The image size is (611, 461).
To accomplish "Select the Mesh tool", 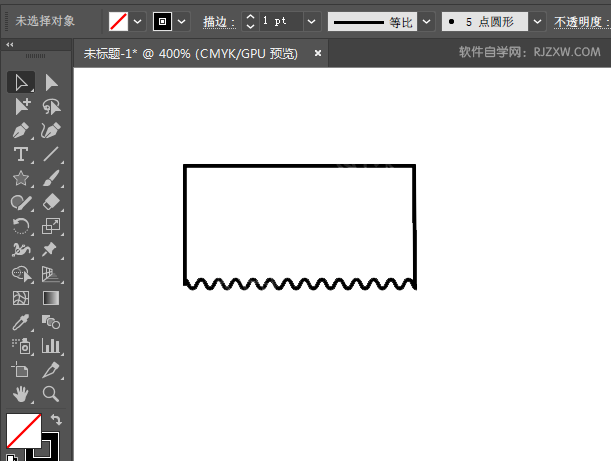I will (21, 299).
